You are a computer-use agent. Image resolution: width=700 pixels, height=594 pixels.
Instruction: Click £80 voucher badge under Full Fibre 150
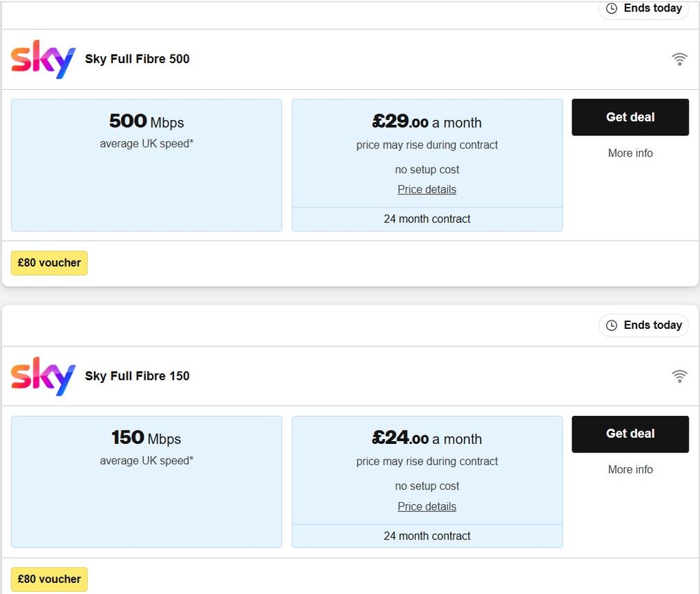point(49,579)
